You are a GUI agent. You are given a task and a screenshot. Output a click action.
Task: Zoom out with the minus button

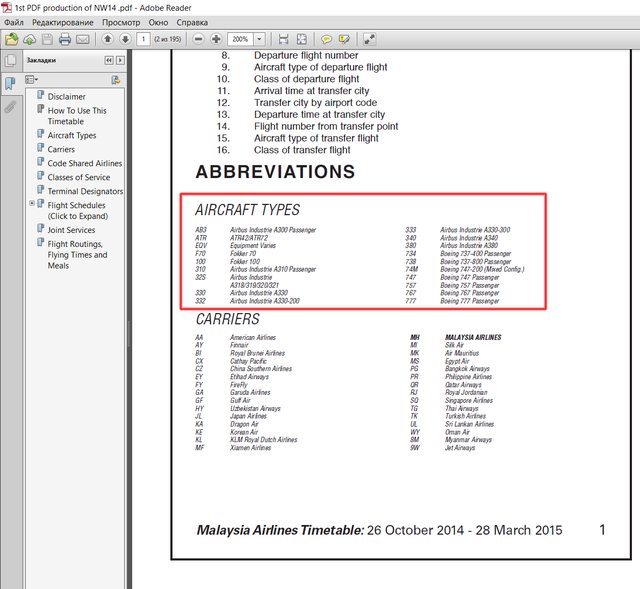coord(198,39)
